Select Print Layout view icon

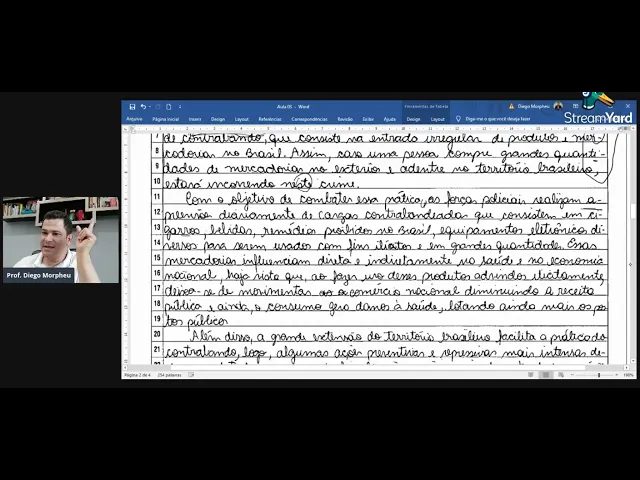pos(546,375)
